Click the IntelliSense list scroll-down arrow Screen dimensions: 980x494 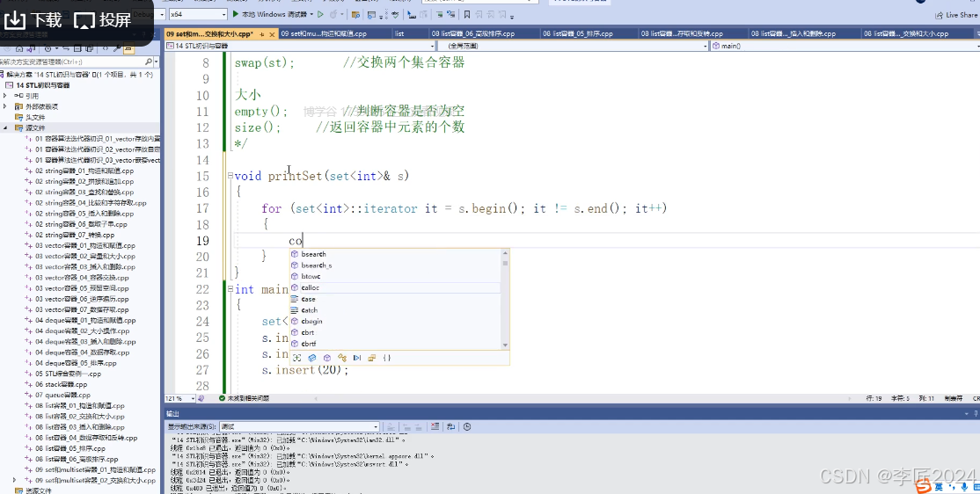pos(505,345)
